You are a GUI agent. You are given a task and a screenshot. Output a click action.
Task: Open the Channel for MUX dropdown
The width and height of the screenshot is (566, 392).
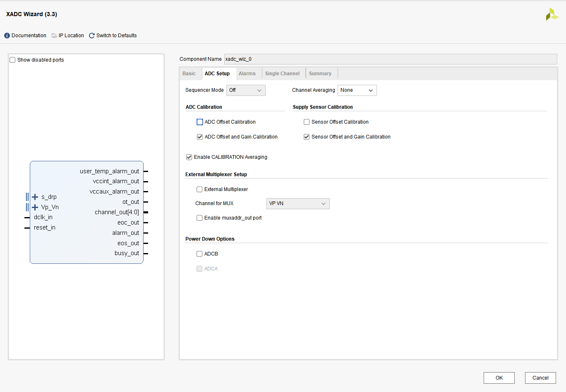[x=298, y=203]
